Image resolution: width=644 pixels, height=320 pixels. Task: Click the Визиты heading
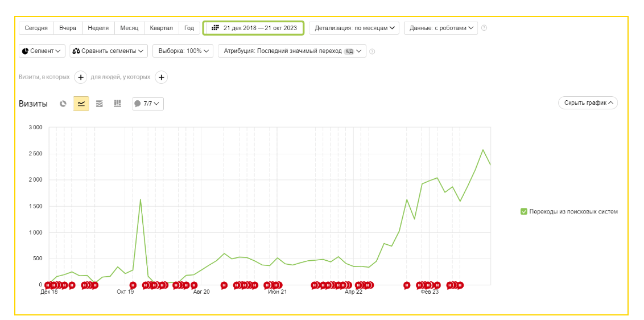click(x=33, y=104)
